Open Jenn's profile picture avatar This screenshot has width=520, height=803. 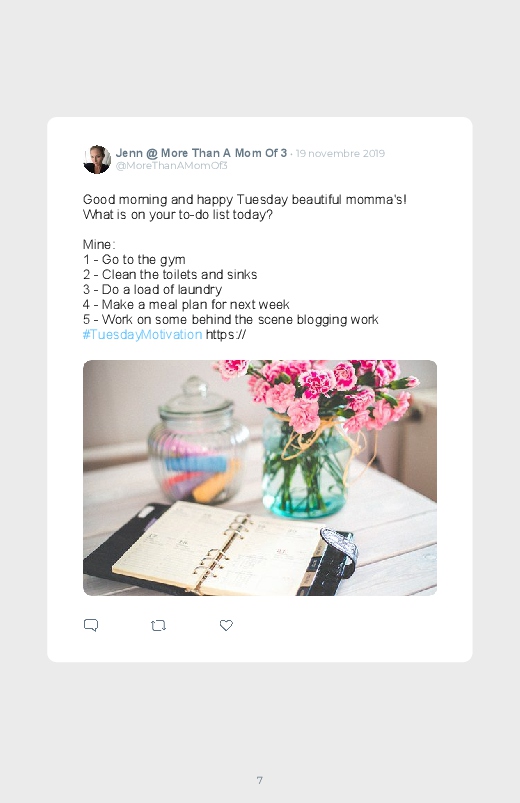97,159
